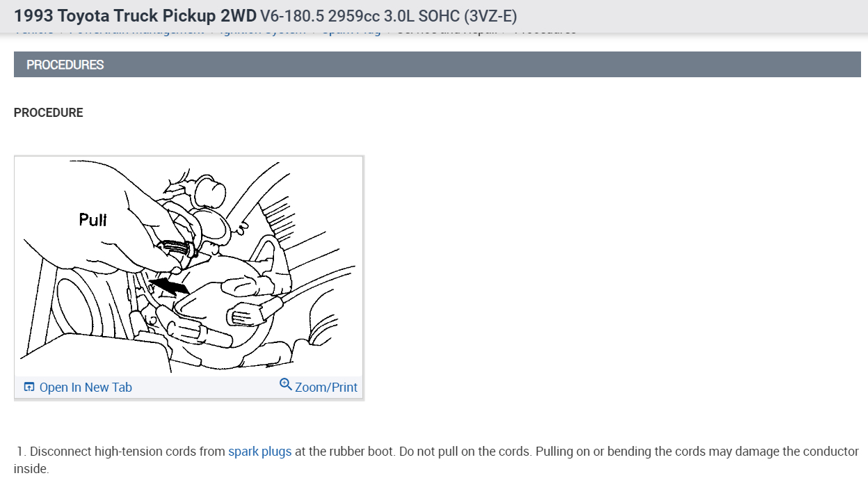Click the Procedures breadcrumb at path end

click(545, 30)
